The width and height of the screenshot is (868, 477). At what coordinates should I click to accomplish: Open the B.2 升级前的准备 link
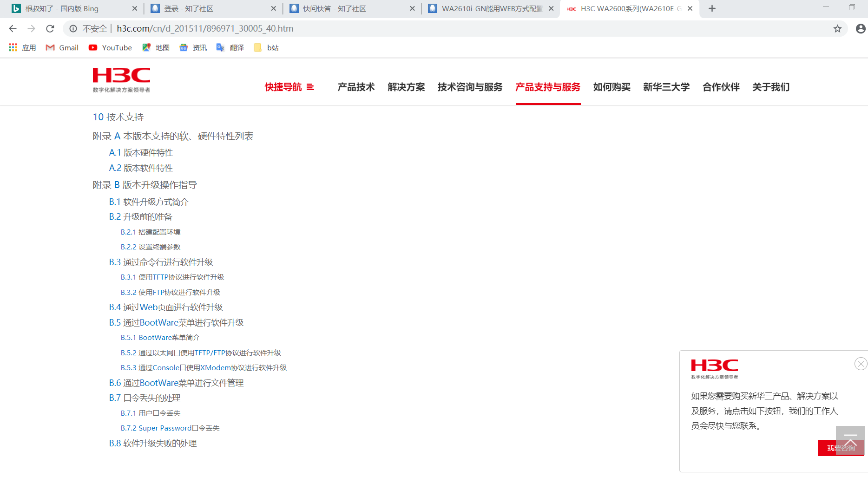click(x=140, y=217)
